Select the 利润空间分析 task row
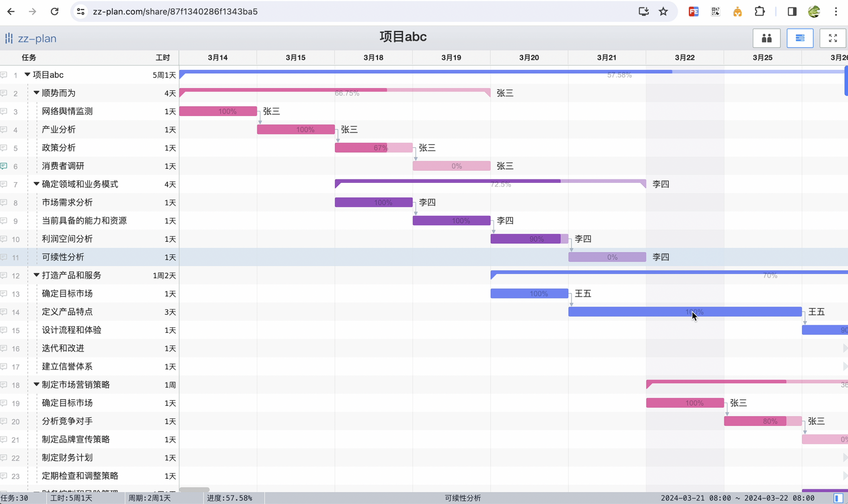Screen dimensions: 848x504 67,239
